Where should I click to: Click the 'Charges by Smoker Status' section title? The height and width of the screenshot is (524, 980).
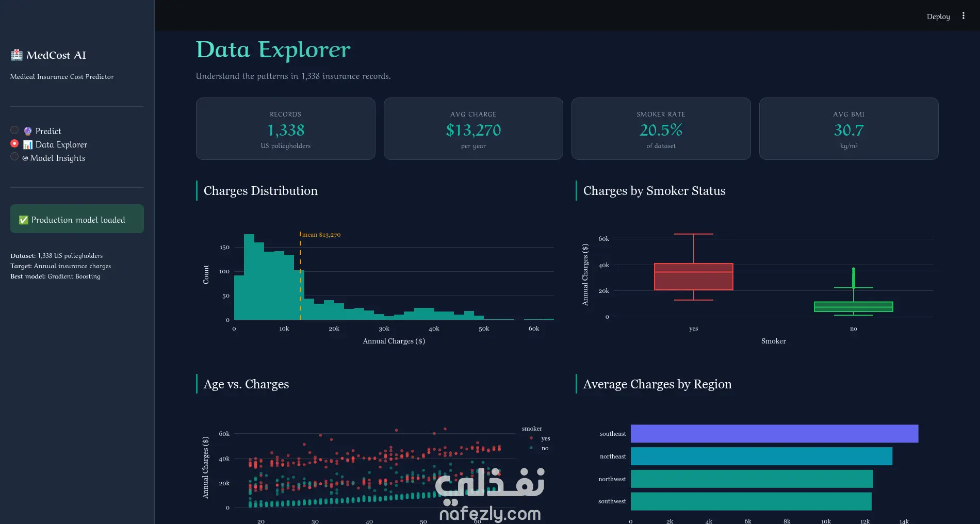coord(654,191)
